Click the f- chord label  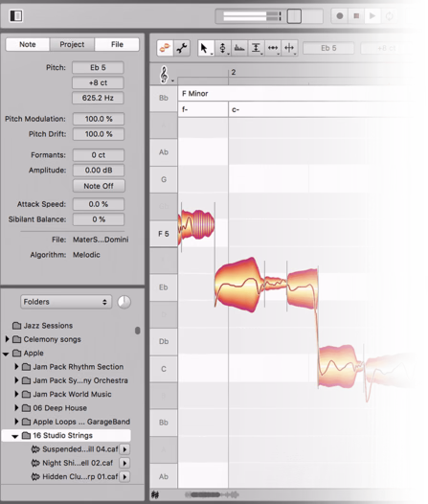point(185,109)
